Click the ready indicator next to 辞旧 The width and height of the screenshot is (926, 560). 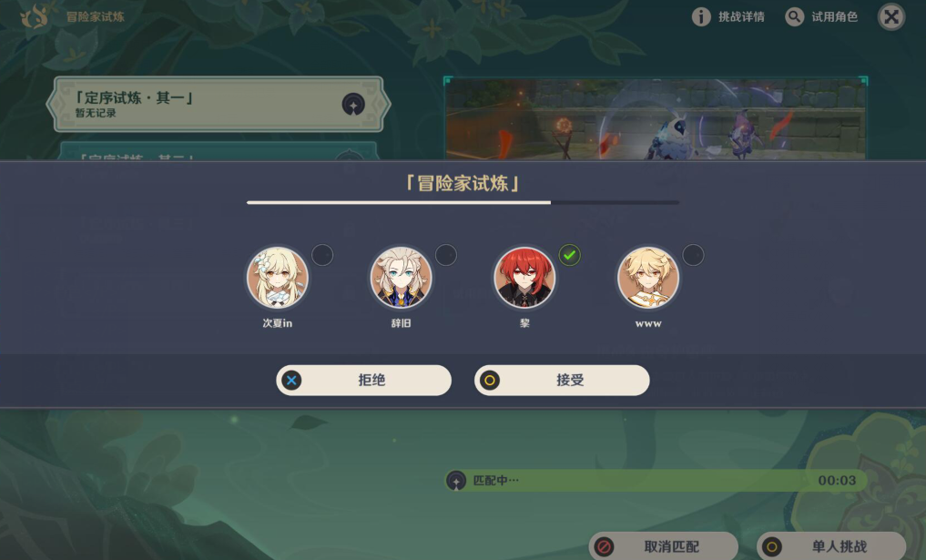[446, 255]
